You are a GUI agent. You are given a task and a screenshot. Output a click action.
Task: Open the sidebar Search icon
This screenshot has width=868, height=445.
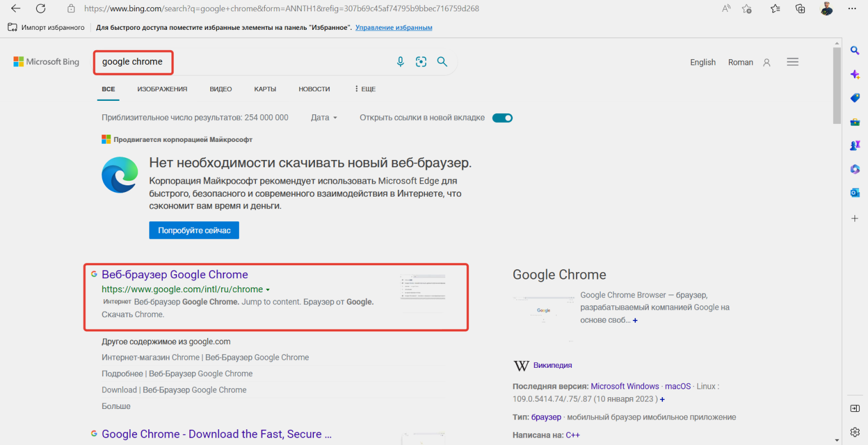(x=855, y=51)
